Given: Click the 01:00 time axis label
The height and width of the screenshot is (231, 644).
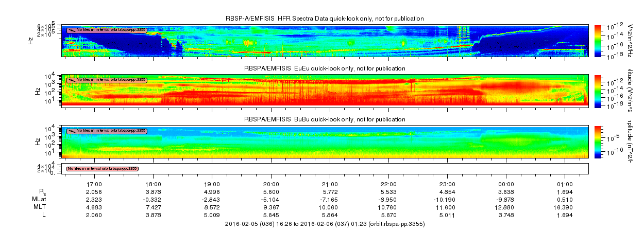Looking at the screenshot, I should (x=565, y=184).
